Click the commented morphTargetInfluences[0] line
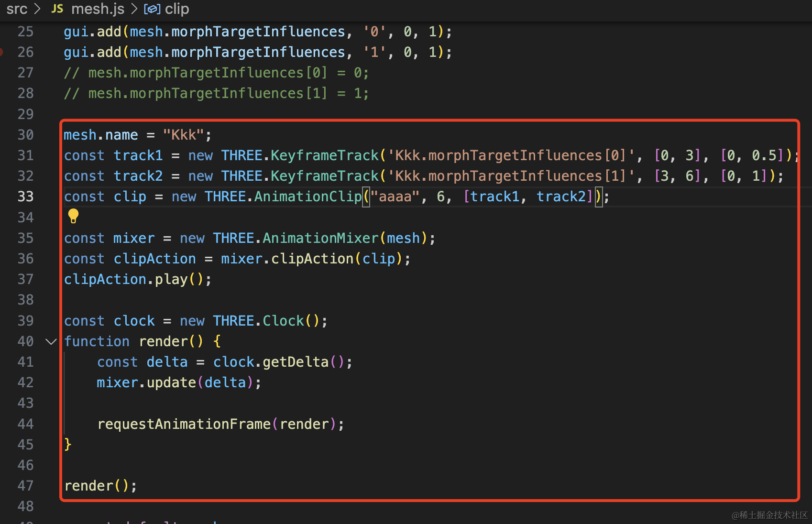Image resolution: width=812 pixels, height=524 pixels. 216,73
